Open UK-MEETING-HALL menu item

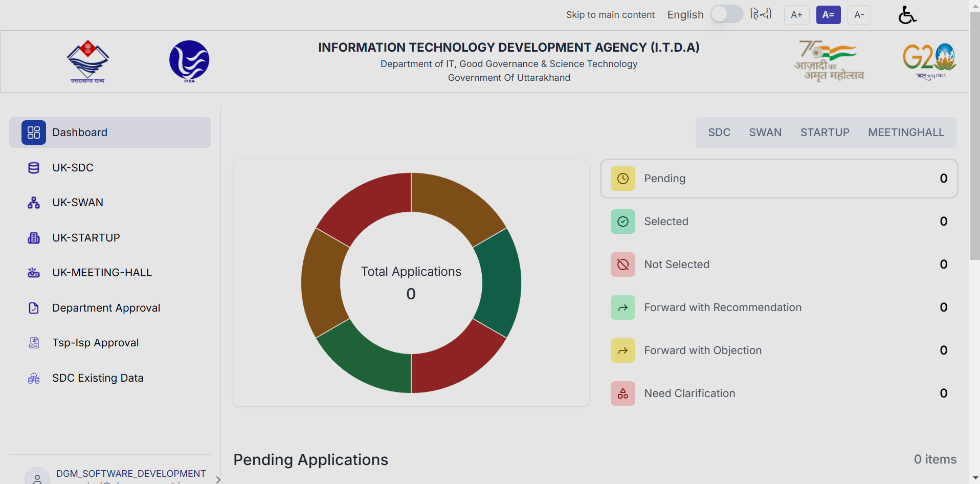[110, 273]
